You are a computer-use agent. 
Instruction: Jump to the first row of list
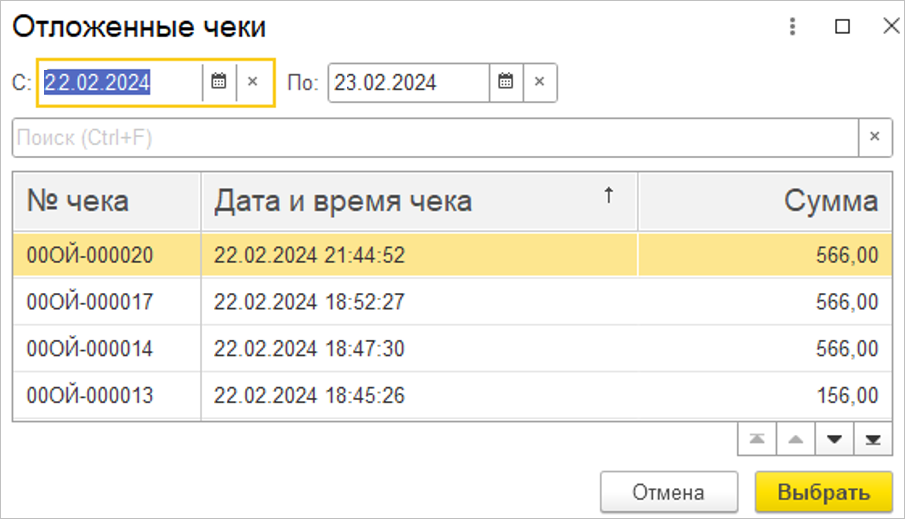755,439
